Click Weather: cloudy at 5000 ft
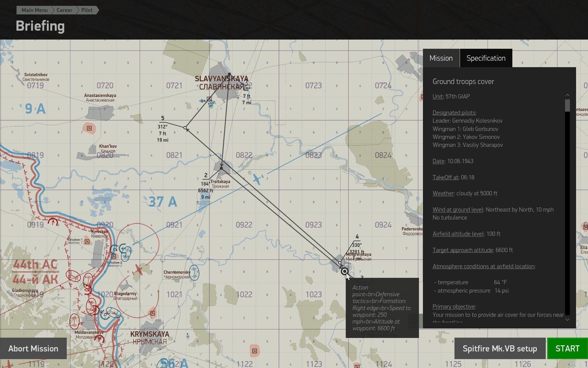 (465, 193)
